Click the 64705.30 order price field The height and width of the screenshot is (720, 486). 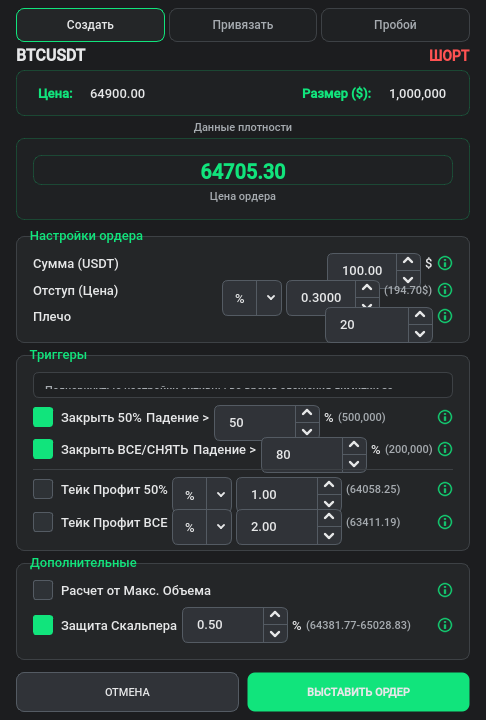pyautogui.click(x=243, y=170)
